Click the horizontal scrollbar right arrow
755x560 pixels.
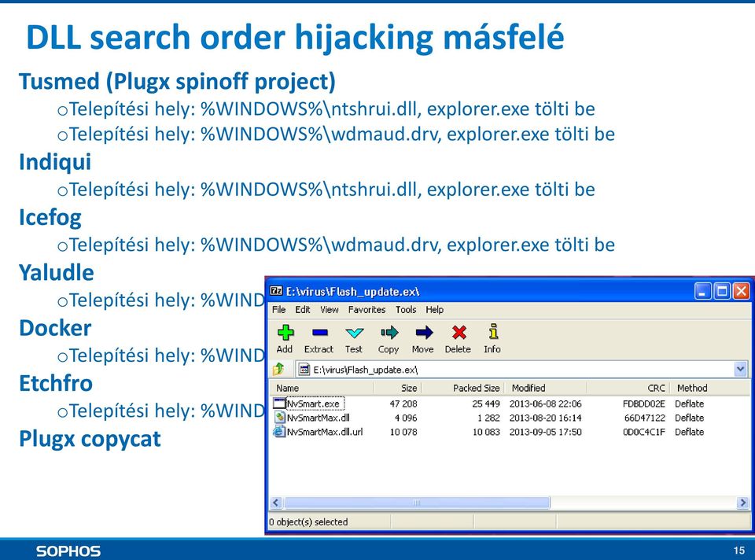(x=742, y=503)
